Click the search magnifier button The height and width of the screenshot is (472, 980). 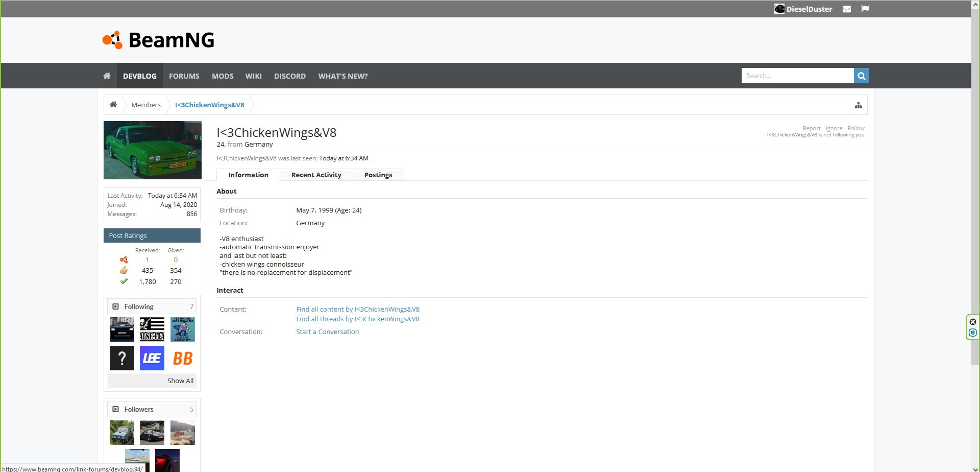tap(862, 76)
